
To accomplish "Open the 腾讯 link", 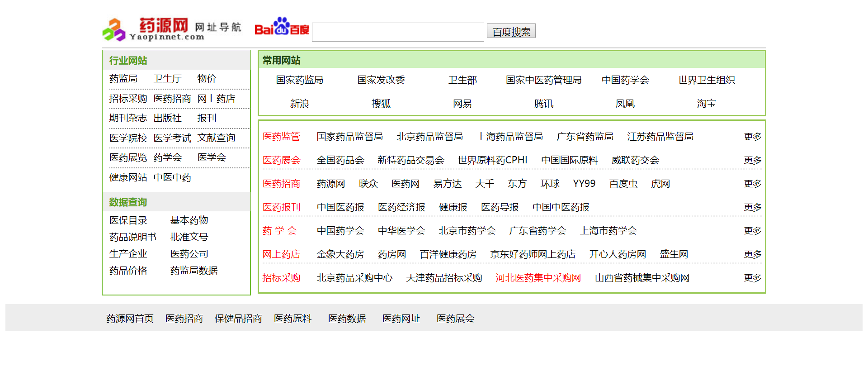I will tap(544, 104).
